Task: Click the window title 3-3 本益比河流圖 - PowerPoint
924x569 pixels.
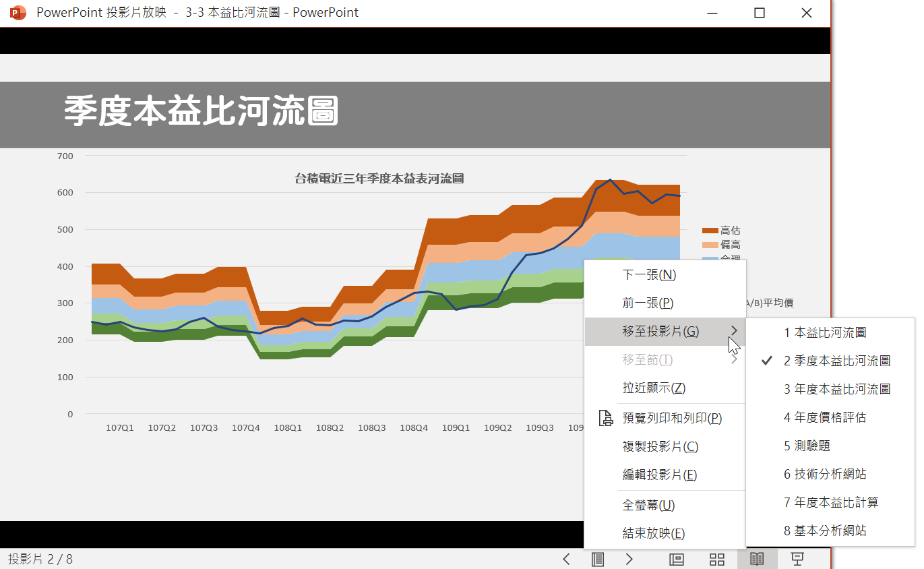Action: pyautogui.click(x=272, y=13)
